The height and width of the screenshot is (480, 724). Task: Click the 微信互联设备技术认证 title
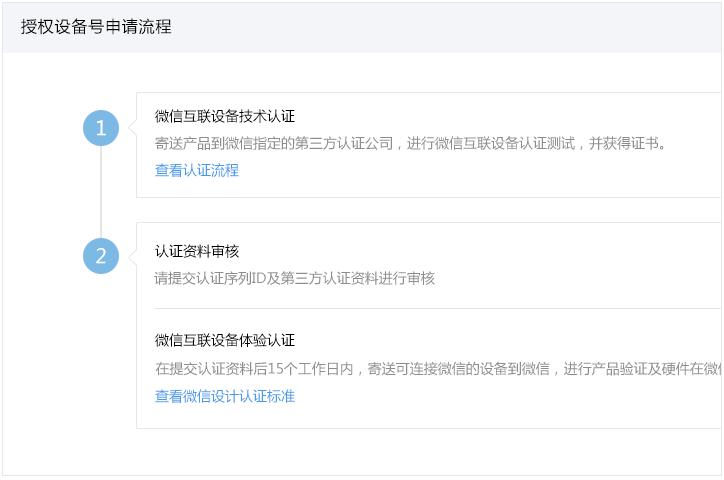[x=225, y=116]
